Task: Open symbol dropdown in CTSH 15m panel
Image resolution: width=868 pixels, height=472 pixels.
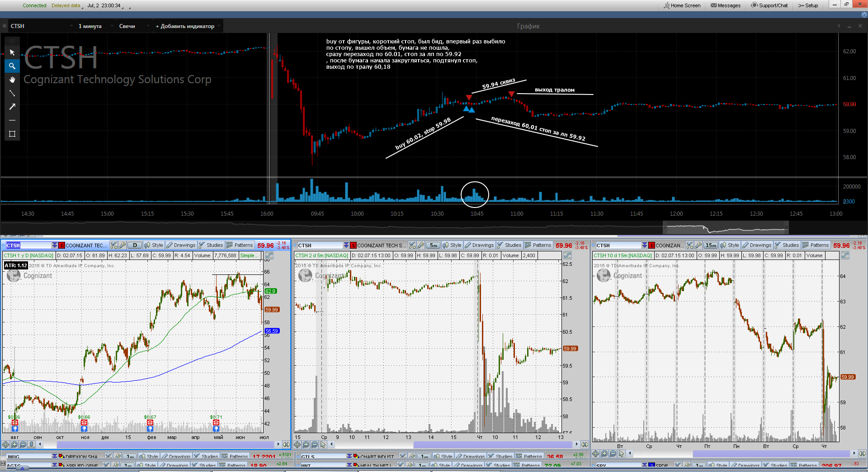Action: [644, 245]
